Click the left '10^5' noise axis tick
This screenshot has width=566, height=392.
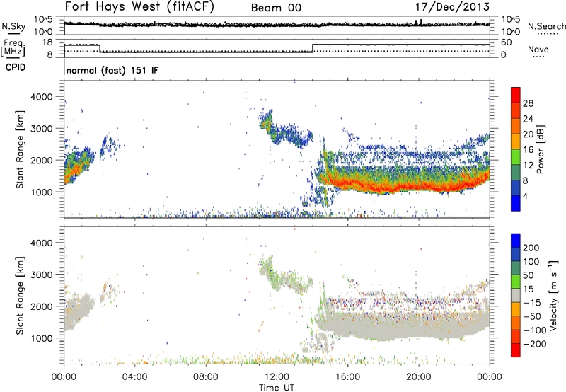pos(43,20)
